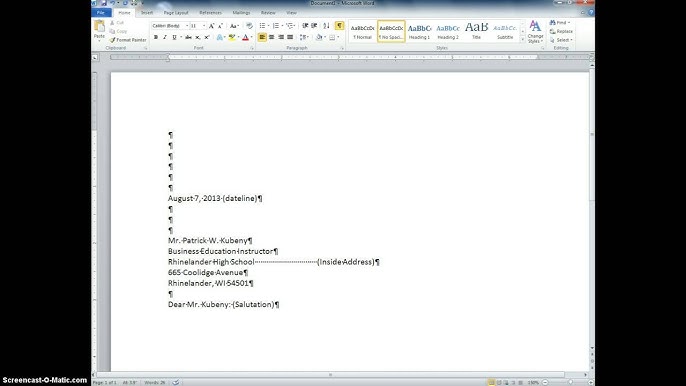Open the Change Styles button
Image resolution: width=686 pixels, height=386 pixels.
point(535,32)
